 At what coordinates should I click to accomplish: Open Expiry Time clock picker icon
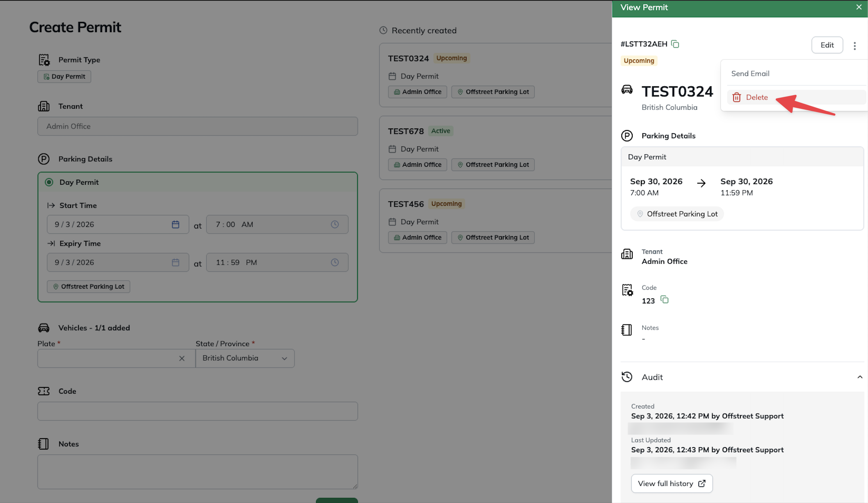pos(335,262)
